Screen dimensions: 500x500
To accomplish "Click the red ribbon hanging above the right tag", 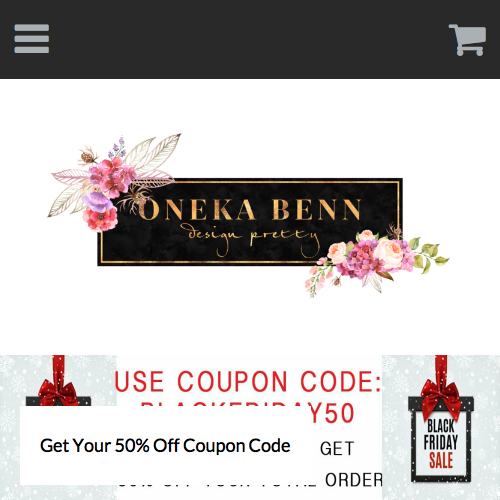I will pyautogui.click(x=441, y=368).
